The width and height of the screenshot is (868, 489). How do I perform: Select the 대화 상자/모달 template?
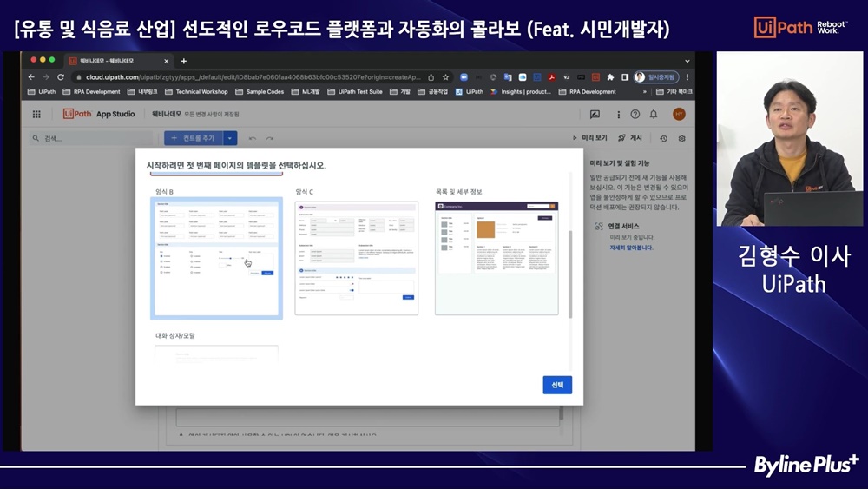pos(216,354)
